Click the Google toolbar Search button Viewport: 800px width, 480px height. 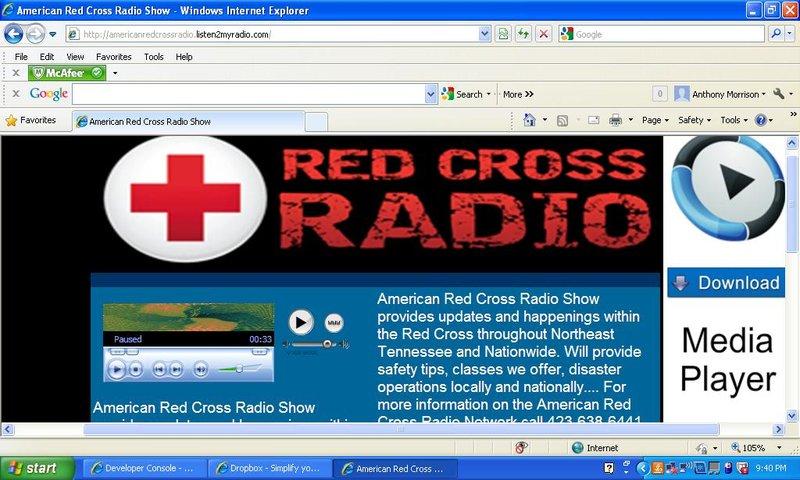(x=462, y=94)
